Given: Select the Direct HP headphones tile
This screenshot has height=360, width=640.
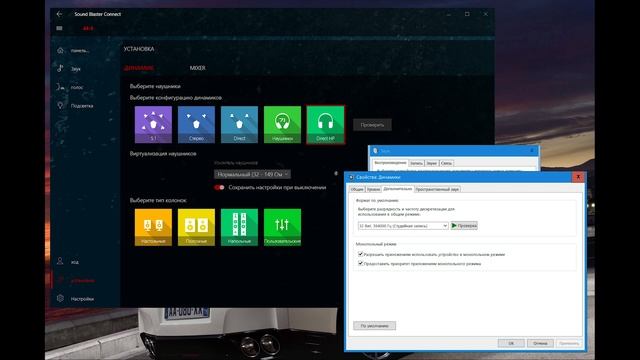Looking at the screenshot, I should click(x=325, y=124).
